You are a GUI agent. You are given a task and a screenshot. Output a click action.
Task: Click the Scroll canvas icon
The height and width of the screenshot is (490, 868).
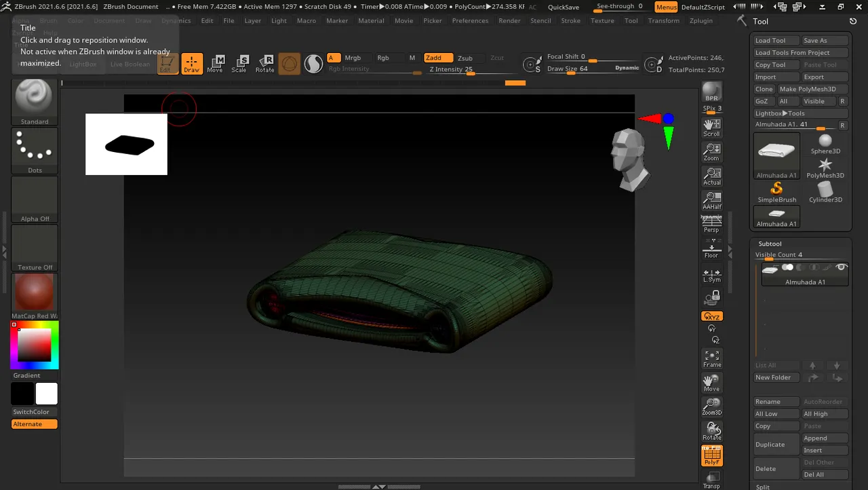[711, 127]
